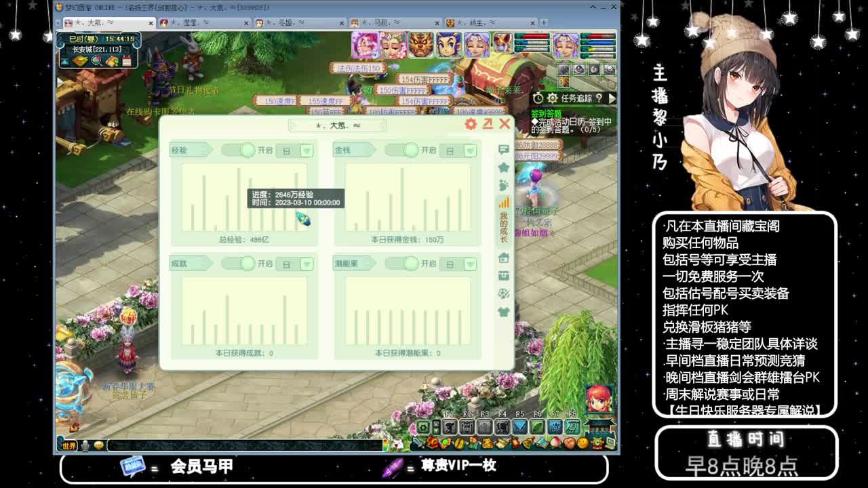Open the chat bubble sidebar icon
Screen dimensions: 868x488
(x=503, y=149)
